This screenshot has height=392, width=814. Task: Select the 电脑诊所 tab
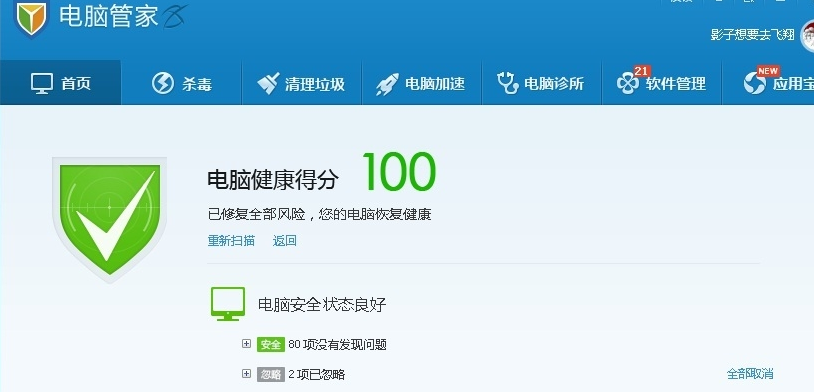[541, 83]
